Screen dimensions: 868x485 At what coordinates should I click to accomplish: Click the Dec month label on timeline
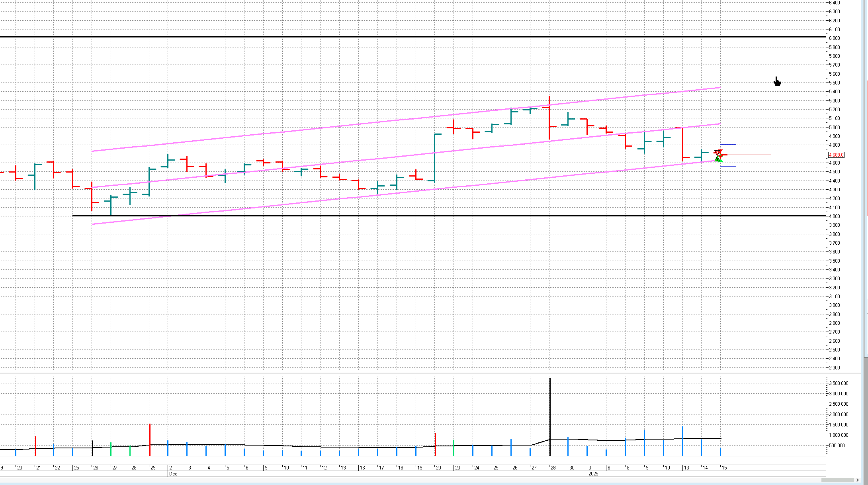point(173,474)
